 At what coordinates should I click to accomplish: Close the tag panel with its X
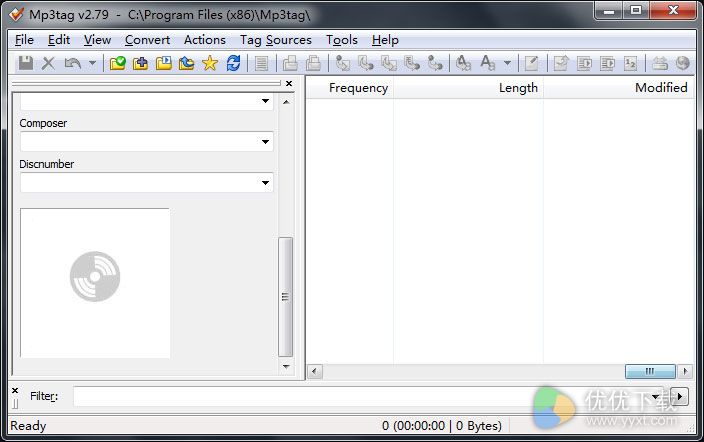289,84
